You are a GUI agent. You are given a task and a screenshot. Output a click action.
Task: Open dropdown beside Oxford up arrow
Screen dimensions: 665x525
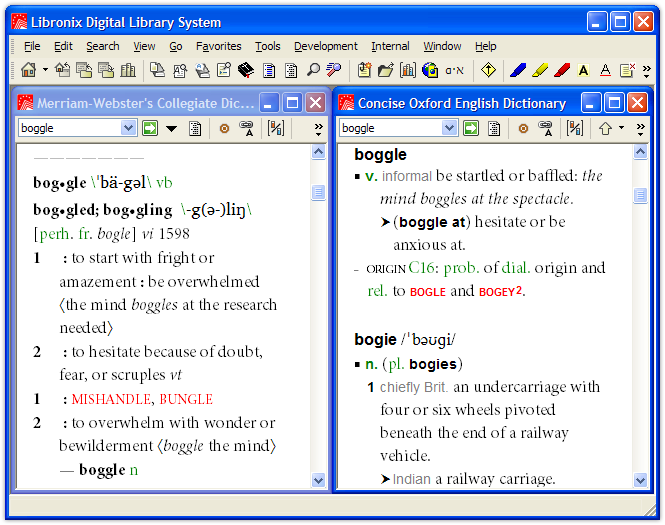tap(621, 127)
